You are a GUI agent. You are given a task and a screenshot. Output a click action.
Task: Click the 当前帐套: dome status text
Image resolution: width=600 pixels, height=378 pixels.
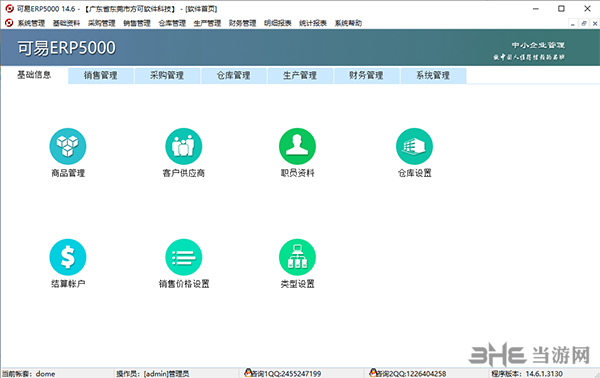[29, 374]
